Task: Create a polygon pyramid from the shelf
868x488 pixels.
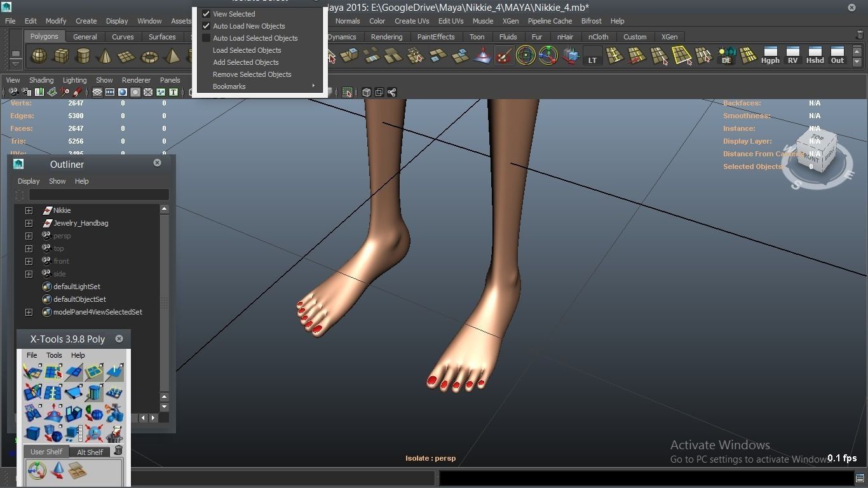Action: coord(172,56)
